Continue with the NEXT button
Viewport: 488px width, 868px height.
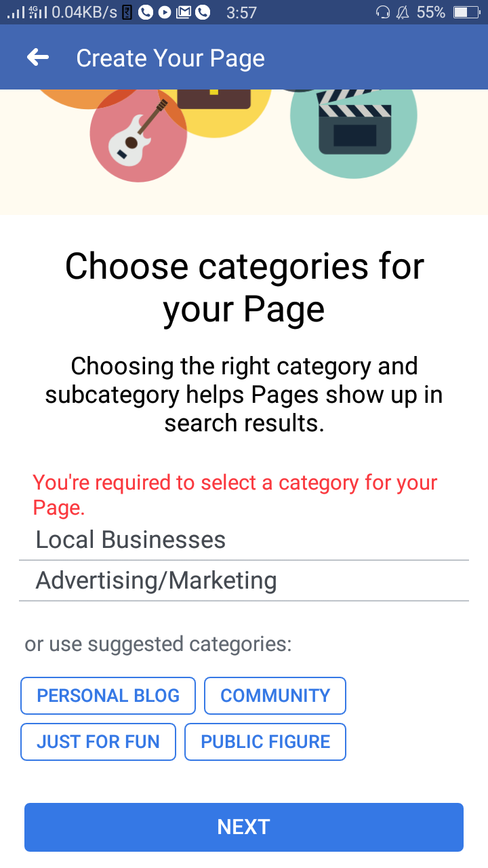click(244, 827)
